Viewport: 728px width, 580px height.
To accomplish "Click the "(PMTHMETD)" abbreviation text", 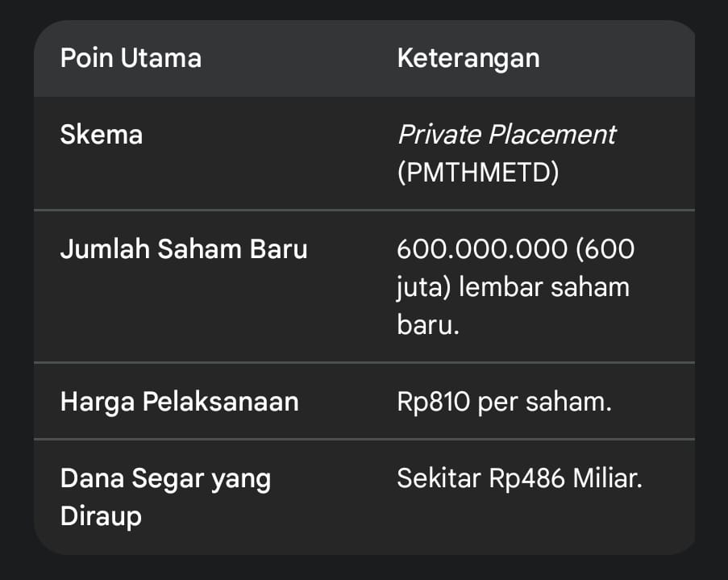I will [x=478, y=173].
